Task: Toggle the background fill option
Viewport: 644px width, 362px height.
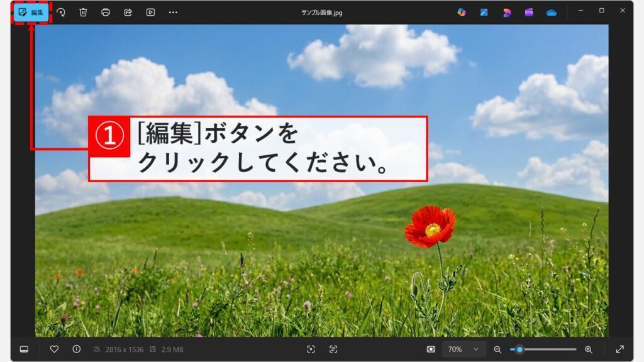Action: (x=431, y=351)
